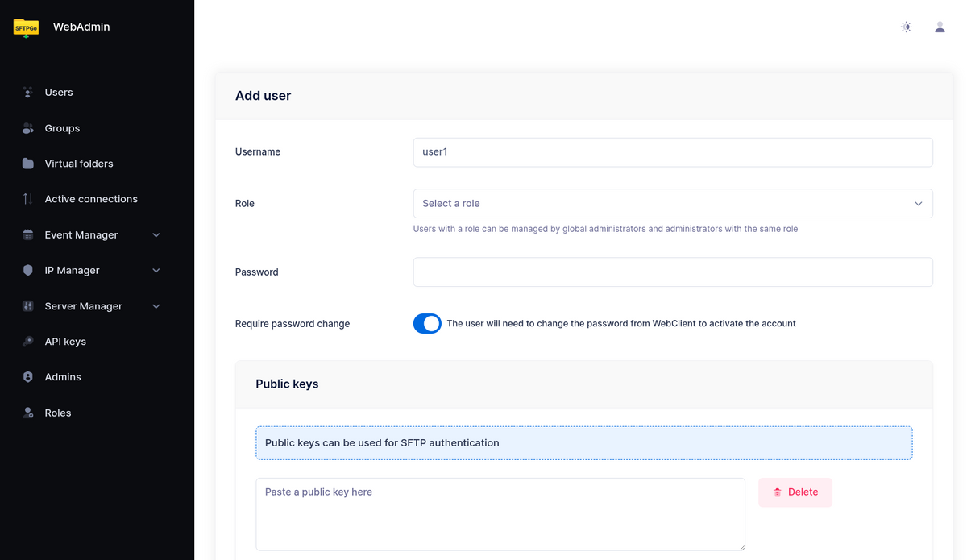Expand the Server Manager chevron
967x560 pixels.
(156, 306)
